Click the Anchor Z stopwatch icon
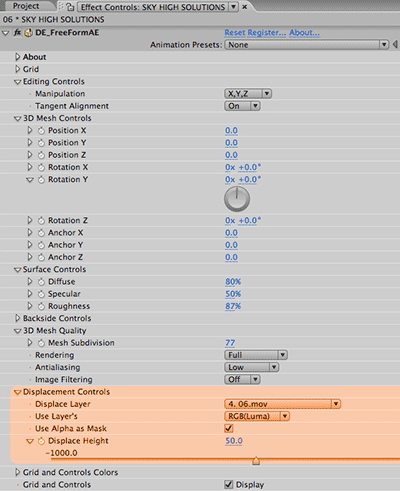Viewport: 400px width, 491px height. (x=41, y=257)
